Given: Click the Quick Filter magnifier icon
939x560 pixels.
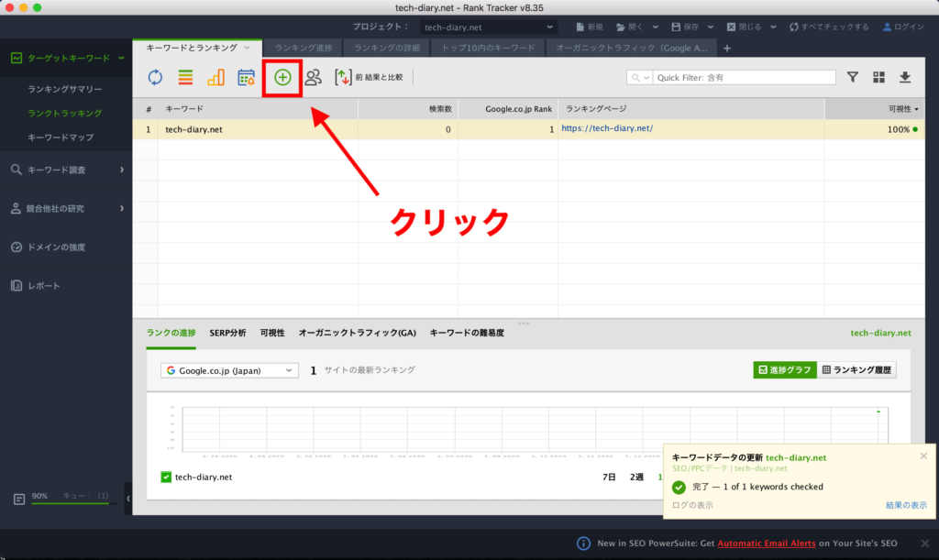Looking at the screenshot, I should [636, 78].
